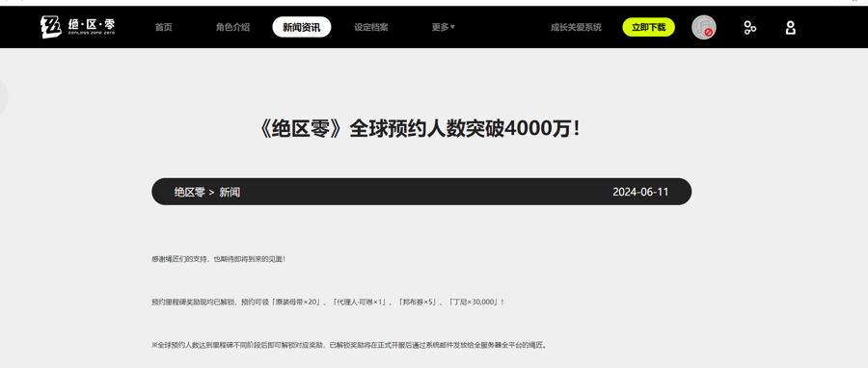Select the 新闻资讯 tab
Screen dimensions: 868x368
[302, 27]
